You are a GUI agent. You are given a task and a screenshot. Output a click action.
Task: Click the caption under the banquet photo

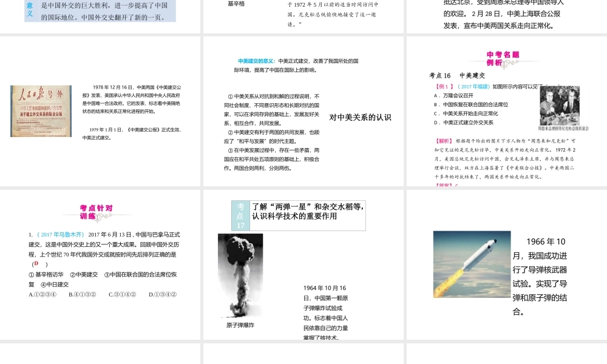point(563,129)
